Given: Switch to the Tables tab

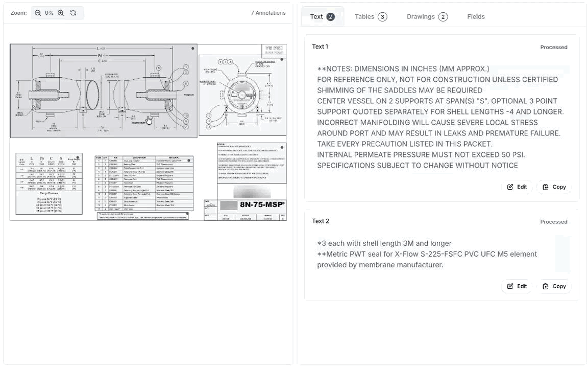Looking at the screenshot, I should point(371,16).
